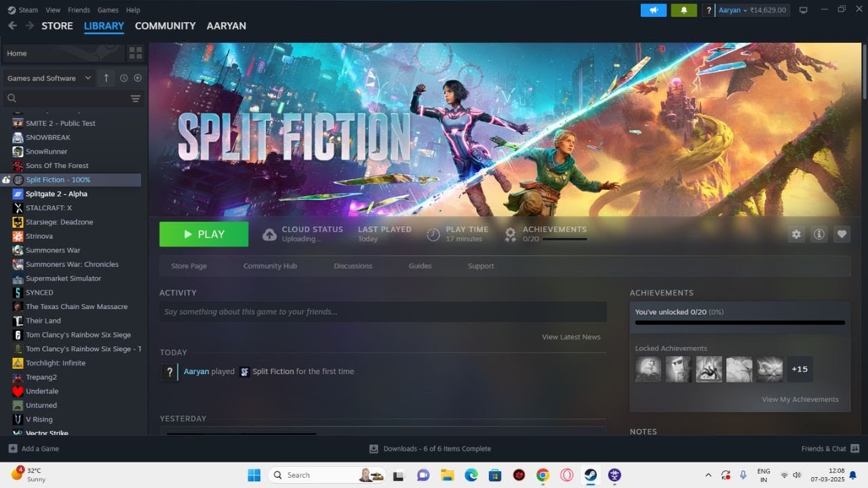Go forward with the right arrow
This screenshot has width=868, height=488.
(29, 26)
